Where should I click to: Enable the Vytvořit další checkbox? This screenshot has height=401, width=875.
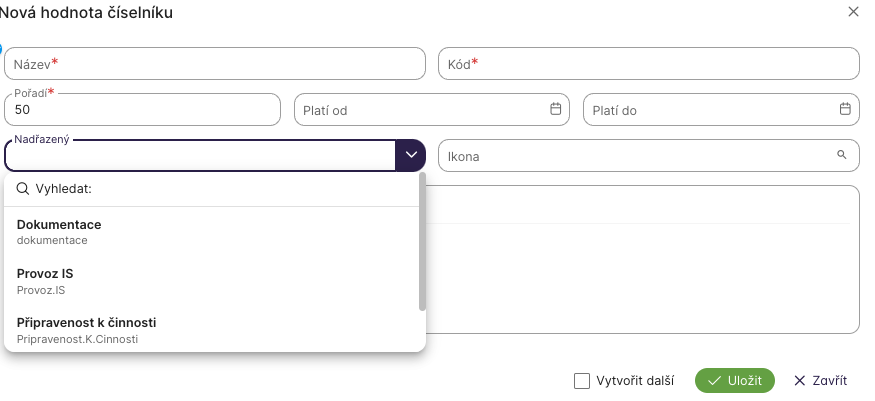pos(582,381)
